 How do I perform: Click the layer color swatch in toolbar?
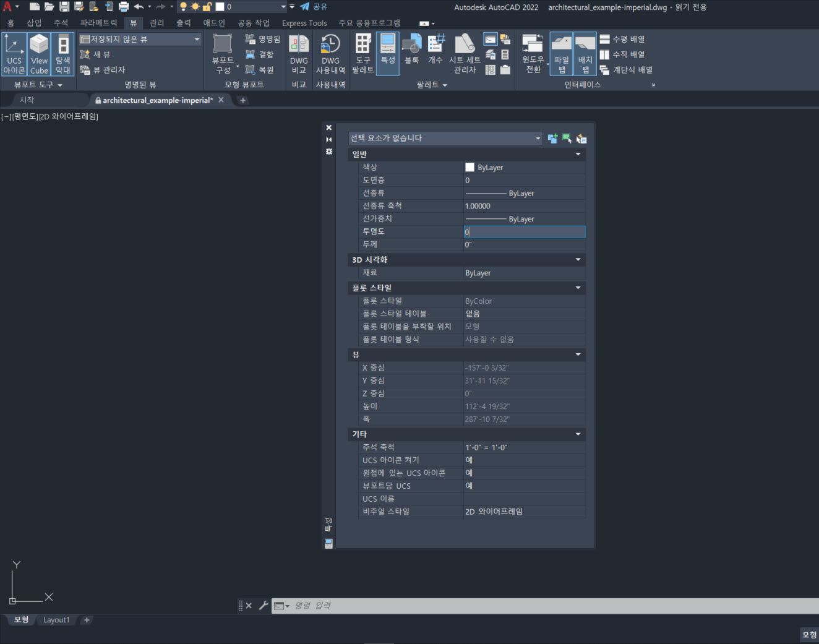click(220, 7)
